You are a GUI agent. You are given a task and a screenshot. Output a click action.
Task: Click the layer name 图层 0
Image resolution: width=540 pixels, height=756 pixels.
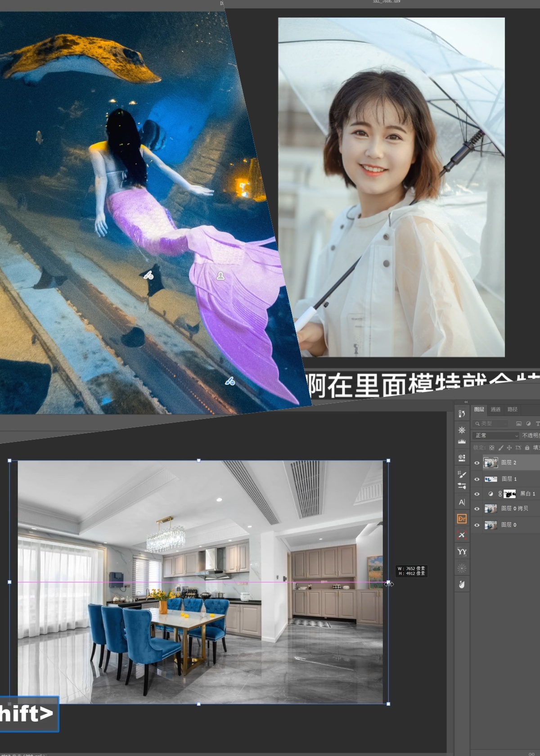(x=509, y=525)
